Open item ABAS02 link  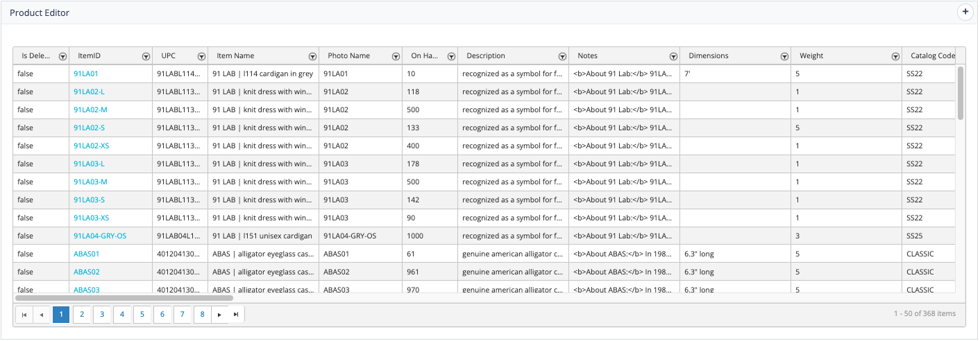(x=87, y=272)
